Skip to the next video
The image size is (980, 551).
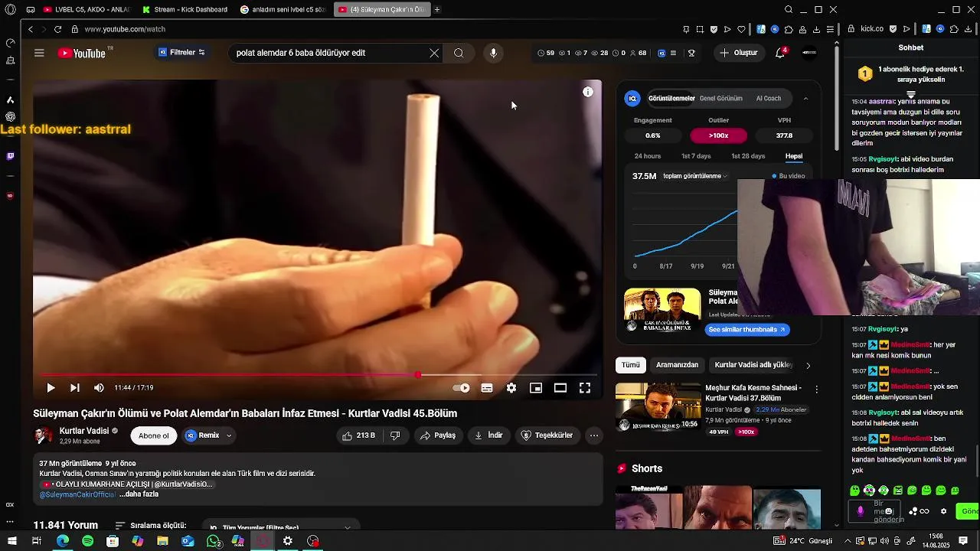coord(74,388)
